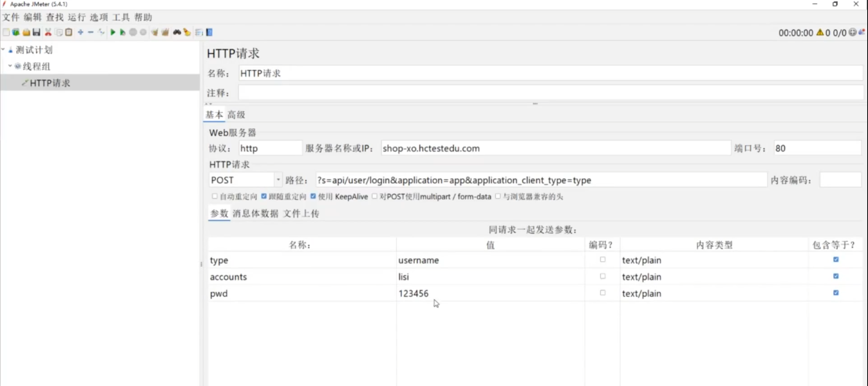Open the 查找 menu
The height and width of the screenshot is (386, 868).
point(55,17)
